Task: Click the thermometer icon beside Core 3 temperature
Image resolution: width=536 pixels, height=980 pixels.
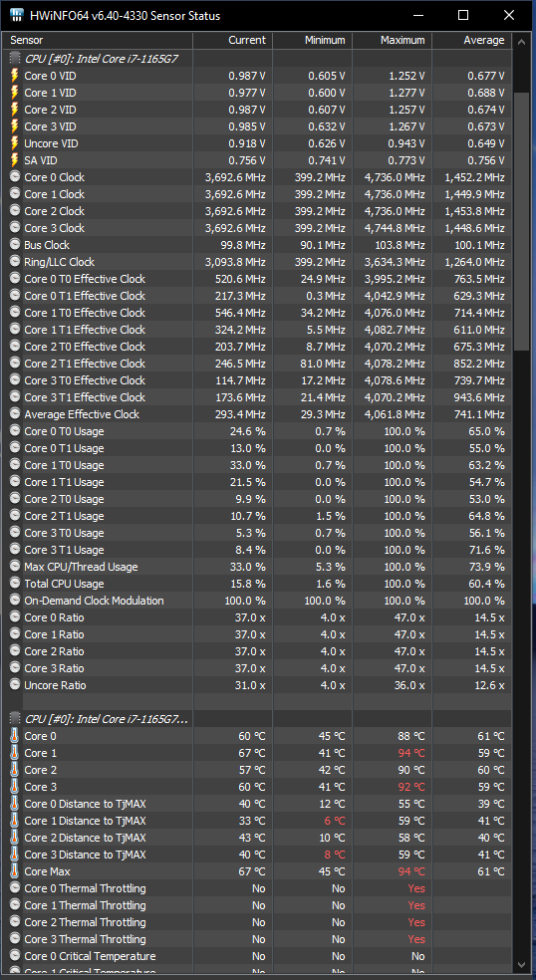Action: click(x=15, y=786)
